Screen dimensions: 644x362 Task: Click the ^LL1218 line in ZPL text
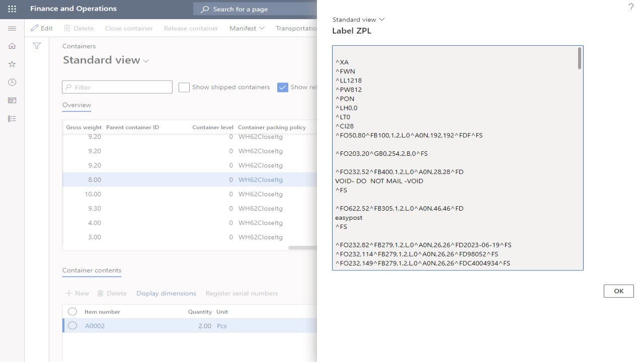point(348,80)
